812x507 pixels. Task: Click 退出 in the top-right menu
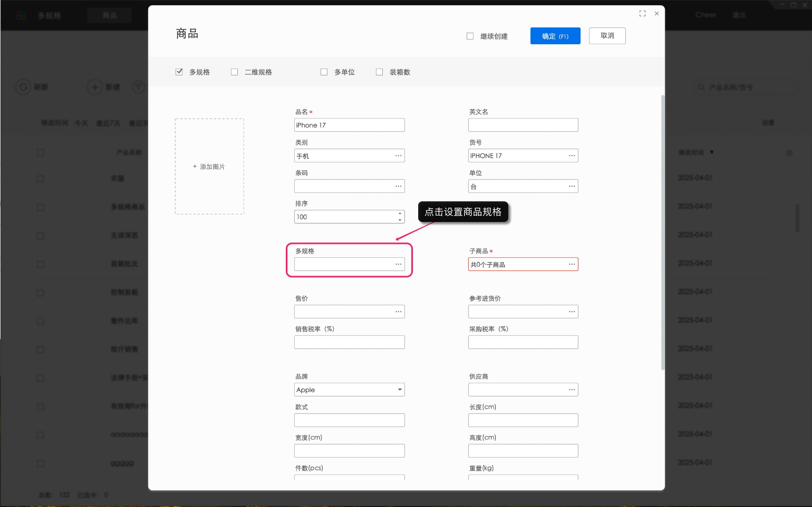[x=740, y=15]
